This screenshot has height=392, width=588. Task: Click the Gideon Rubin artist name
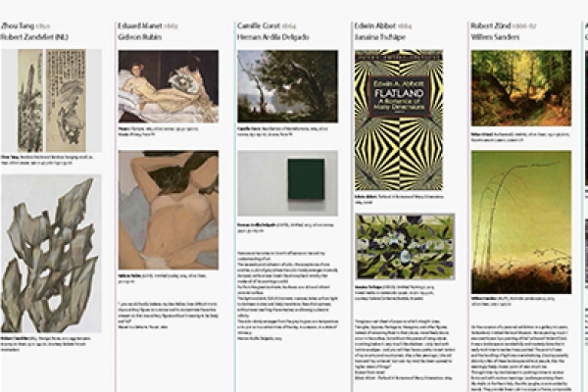pyautogui.click(x=139, y=37)
